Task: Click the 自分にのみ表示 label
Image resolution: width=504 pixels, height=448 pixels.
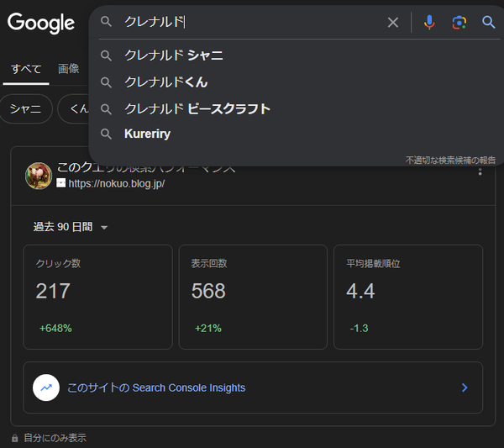Action: pyautogui.click(x=55, y=438)
